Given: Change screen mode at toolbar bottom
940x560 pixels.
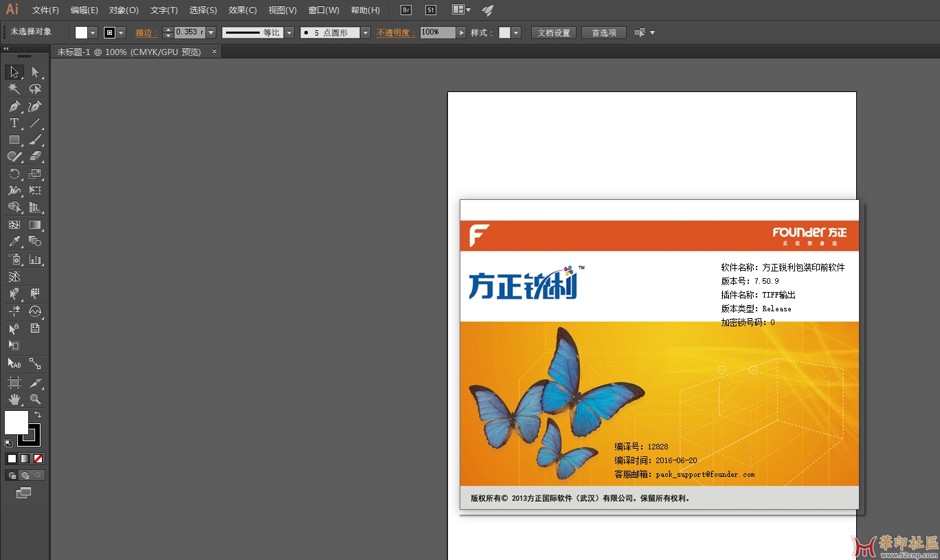Looking at the screenshot, I should 24,493.
